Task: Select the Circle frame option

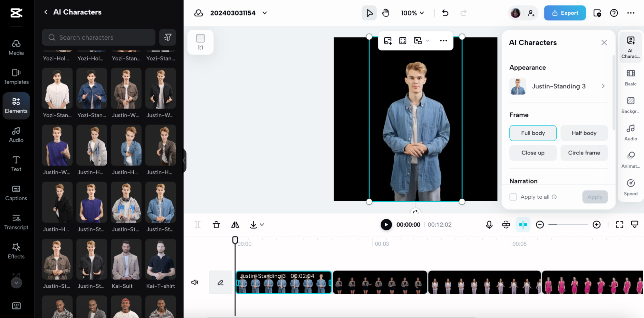Action: (x=584, y=153)
